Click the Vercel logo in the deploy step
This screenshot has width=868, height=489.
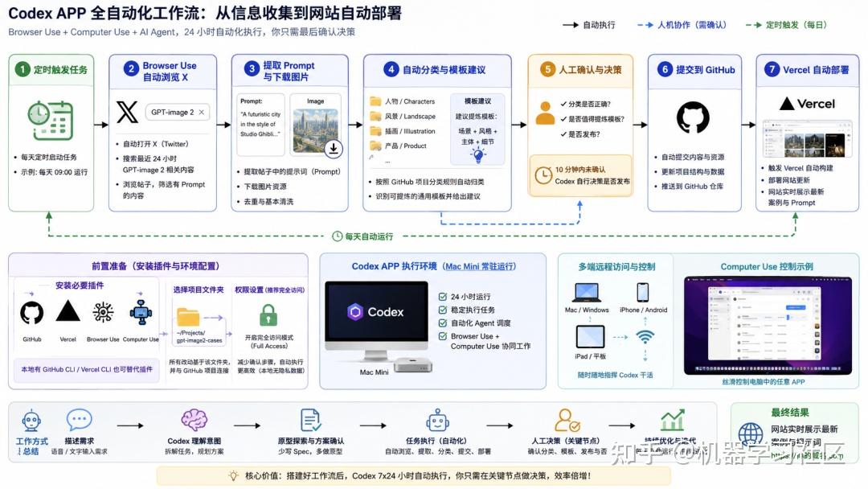pyautogui.click(x=807, y=104)
